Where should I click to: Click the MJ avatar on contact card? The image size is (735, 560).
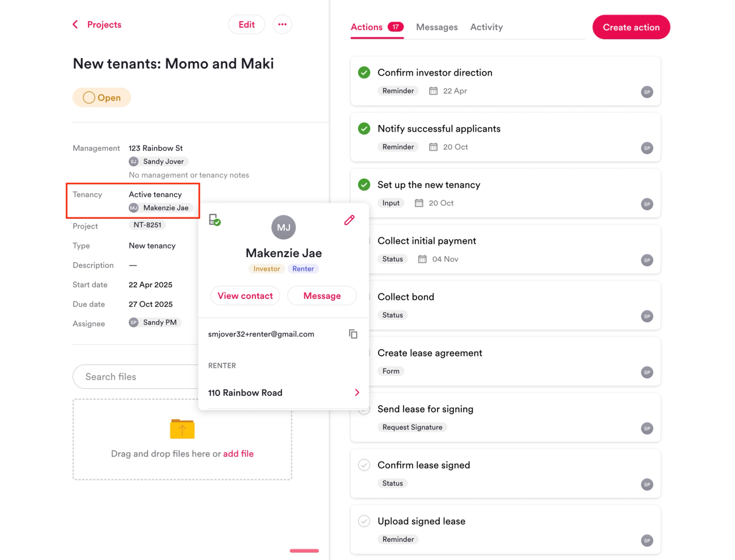pos(283,227)
